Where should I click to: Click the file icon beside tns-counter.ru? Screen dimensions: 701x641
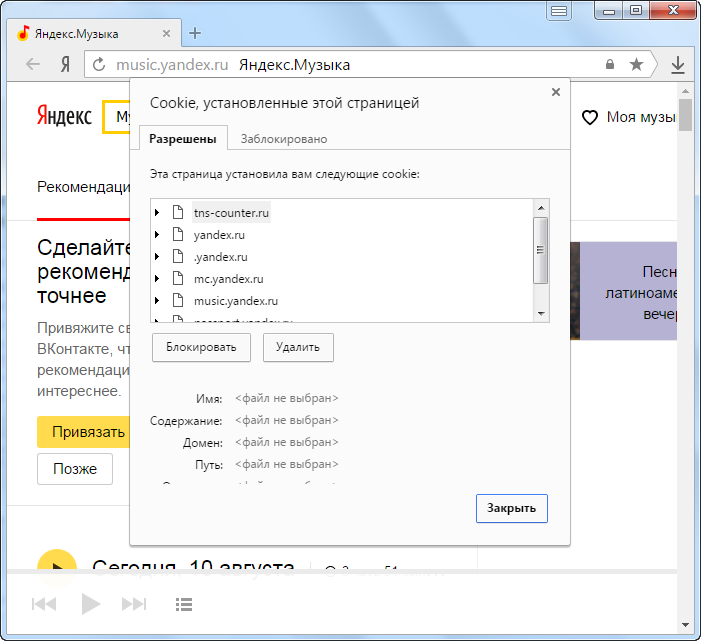(x=178, y=212)
